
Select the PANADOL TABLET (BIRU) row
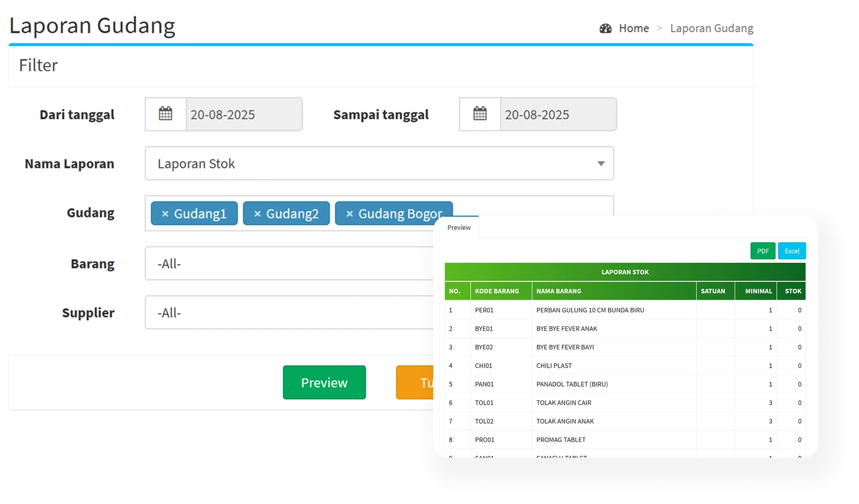pyautogui.click(x=572, y=384)
